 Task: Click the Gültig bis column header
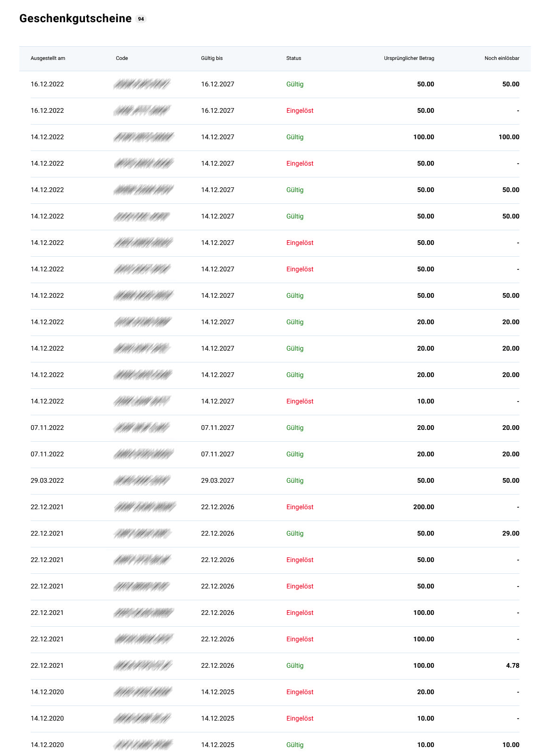212,59
